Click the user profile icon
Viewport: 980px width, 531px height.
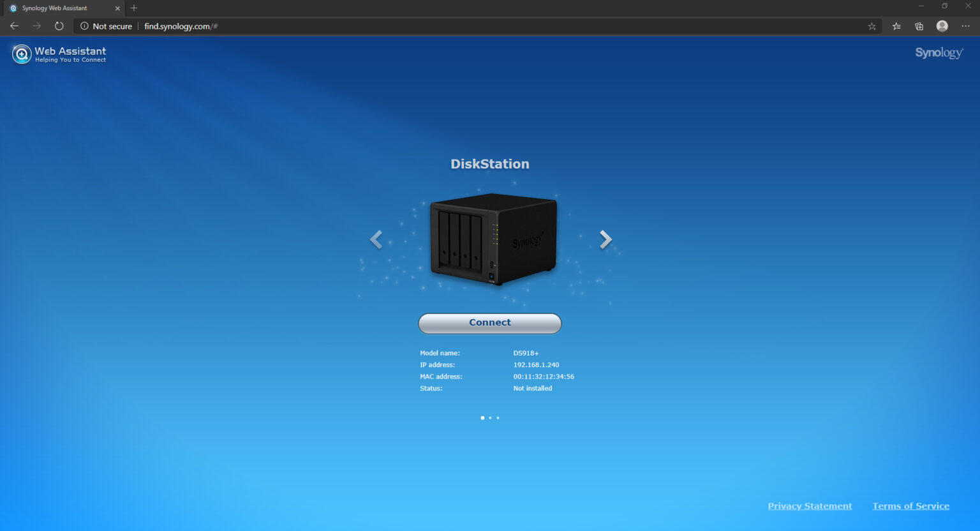point(942,26)
